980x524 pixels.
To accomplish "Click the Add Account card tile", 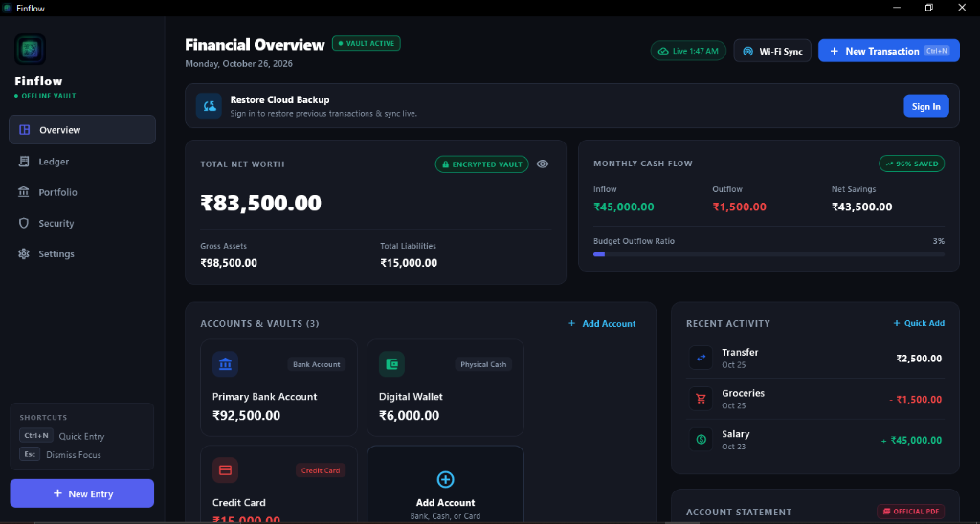I will (x=445, y=485).
